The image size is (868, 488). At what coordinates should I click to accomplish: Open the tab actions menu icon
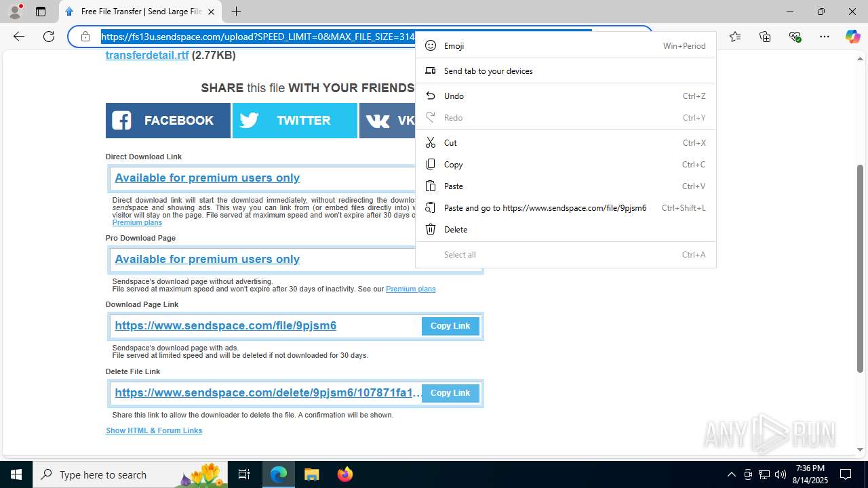point(41,12)
